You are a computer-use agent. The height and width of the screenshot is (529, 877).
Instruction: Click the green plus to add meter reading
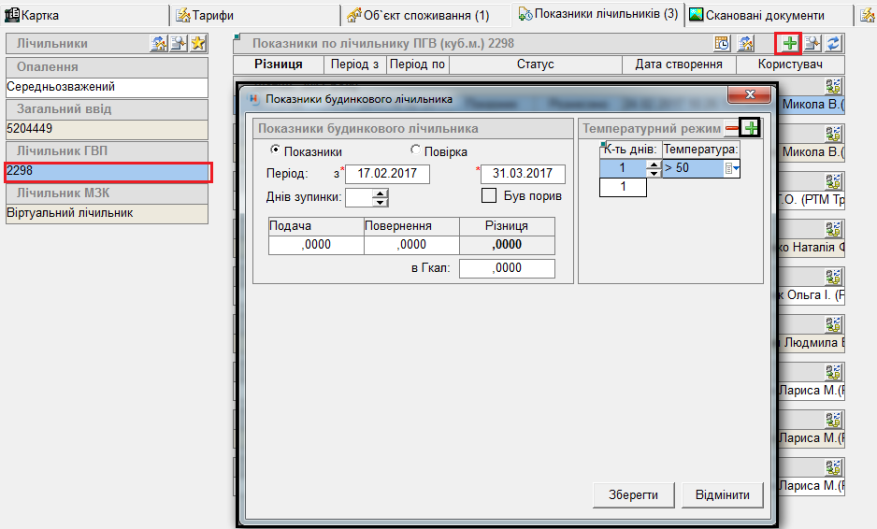[790, 44]
